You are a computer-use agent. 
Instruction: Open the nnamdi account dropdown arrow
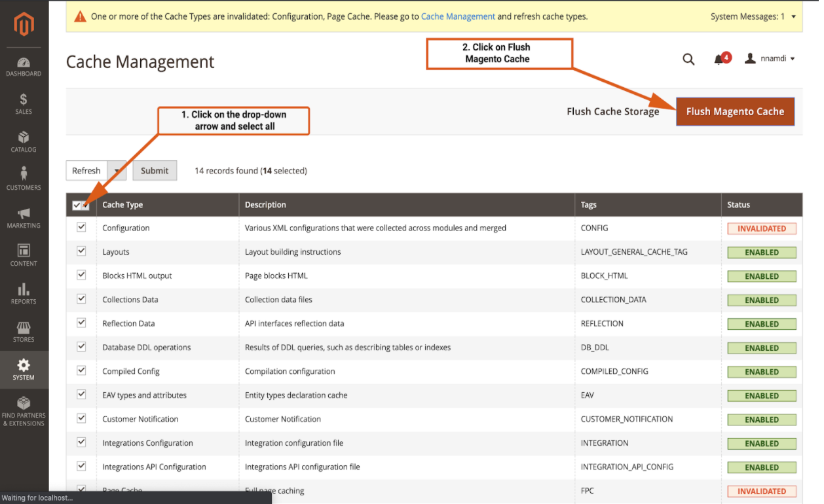(793, 59)
